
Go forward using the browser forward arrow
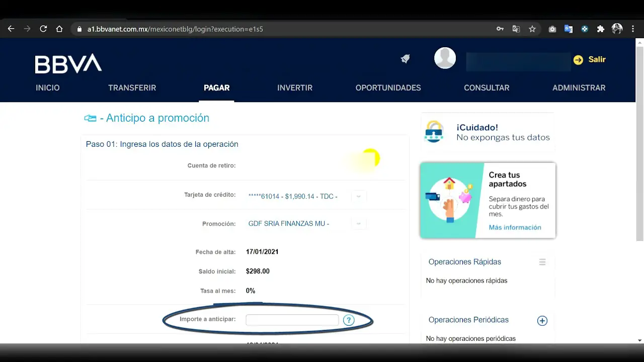pos(27,29)
